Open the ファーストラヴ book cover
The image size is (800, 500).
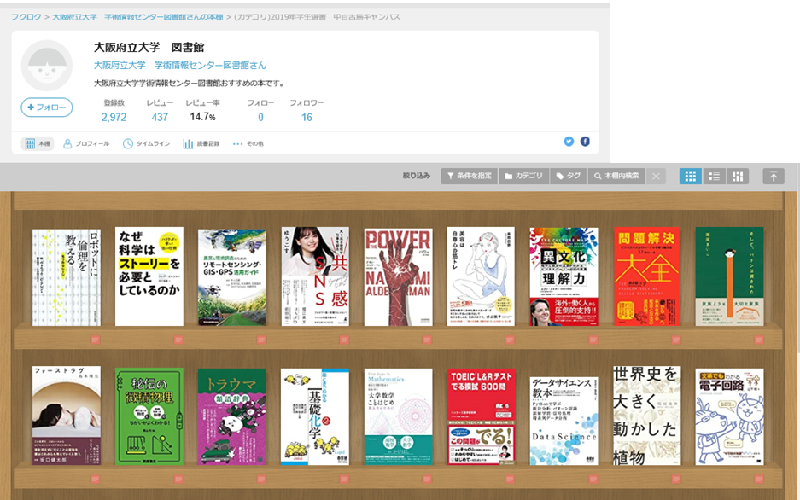tap(66, 415)
